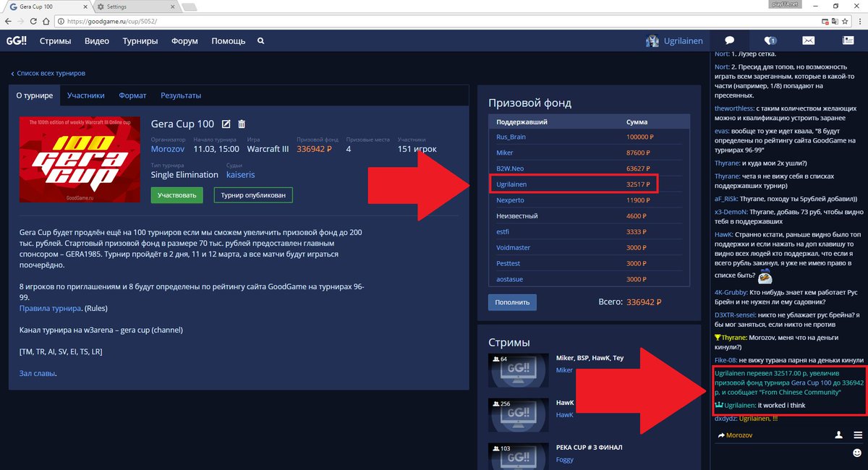
Task: Click the Ugrilainen username in top bar
Action: coord(684,41)
